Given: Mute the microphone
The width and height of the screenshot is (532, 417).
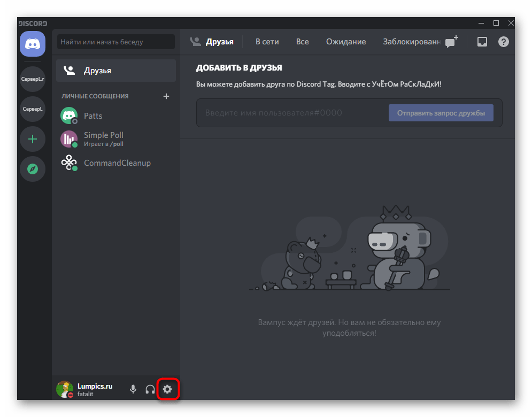Looking at the screenshot, I should (x=133, y=389).
